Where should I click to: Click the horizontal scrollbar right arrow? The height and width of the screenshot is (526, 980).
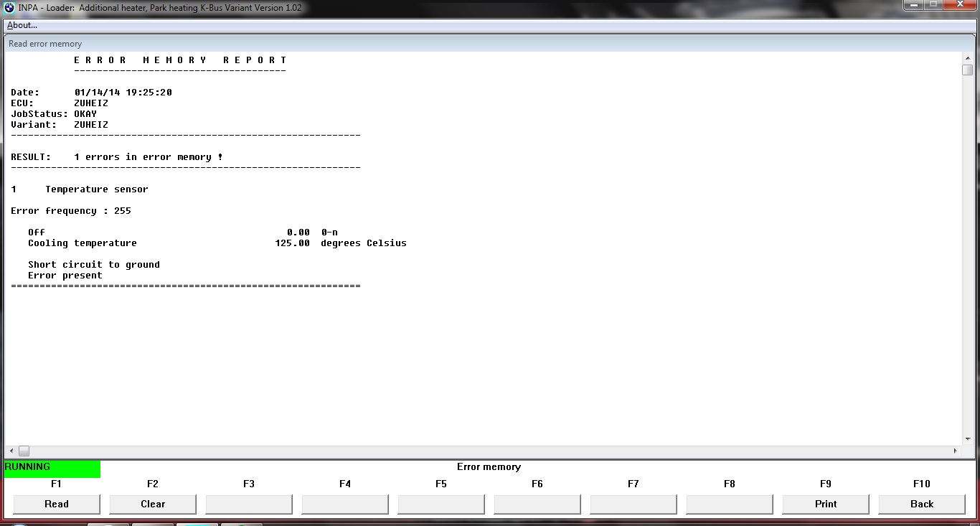click(x=955, y=451)
